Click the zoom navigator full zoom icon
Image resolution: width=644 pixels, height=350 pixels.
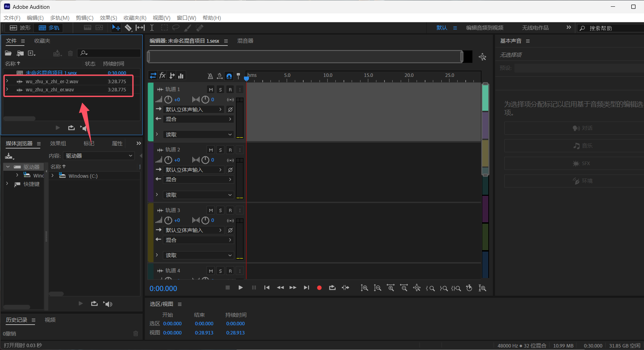point(483,57)
